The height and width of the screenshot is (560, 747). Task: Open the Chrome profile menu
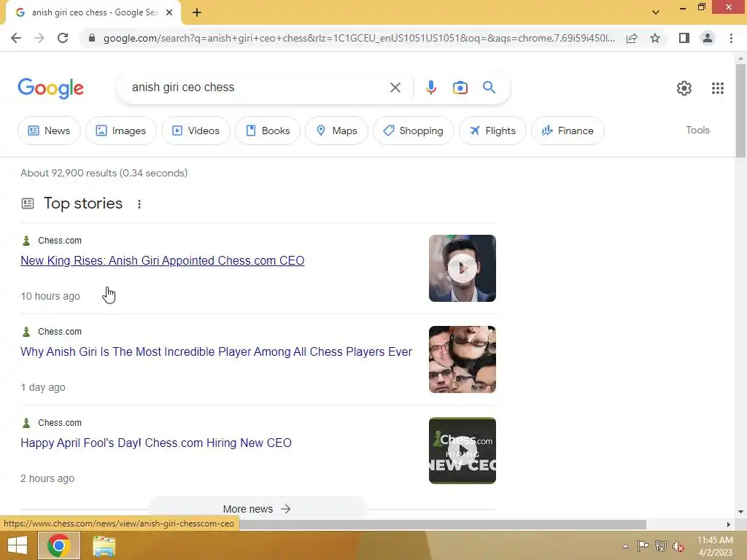tap(708, 38)
